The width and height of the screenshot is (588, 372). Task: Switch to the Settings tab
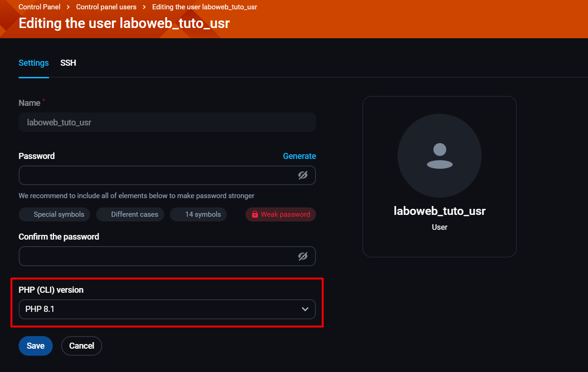[x=34, y=63]
